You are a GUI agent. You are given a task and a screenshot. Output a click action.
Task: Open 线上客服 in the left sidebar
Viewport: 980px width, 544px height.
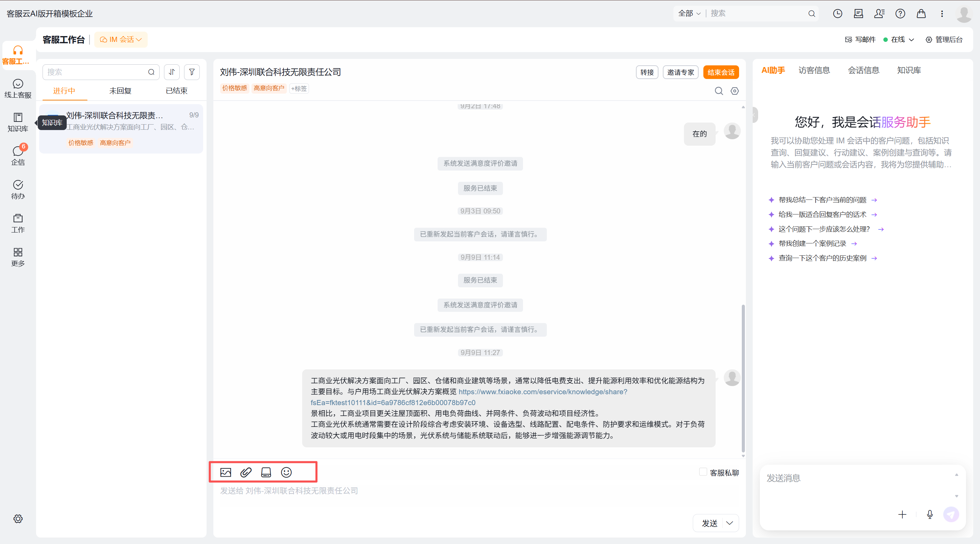pyautogui.click(x=18, y=88)
